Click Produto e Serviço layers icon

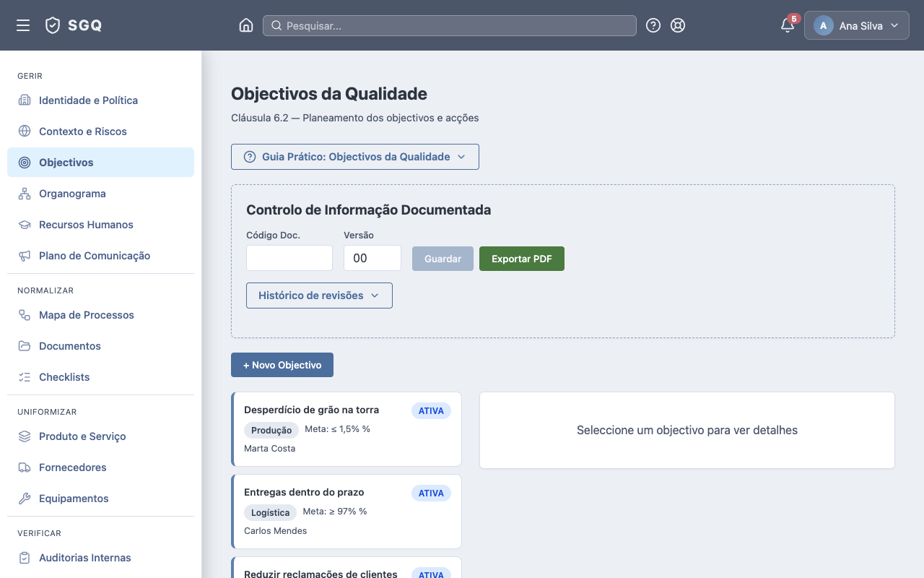25,436
